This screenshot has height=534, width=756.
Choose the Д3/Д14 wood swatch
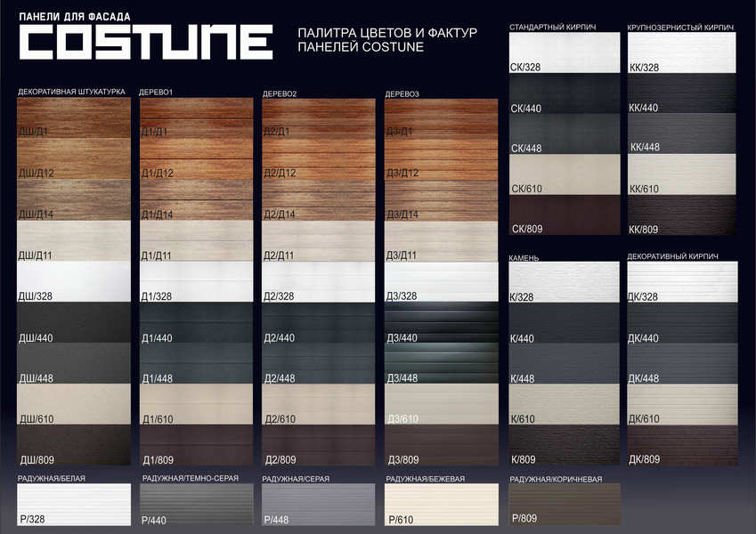pos(441,200)
